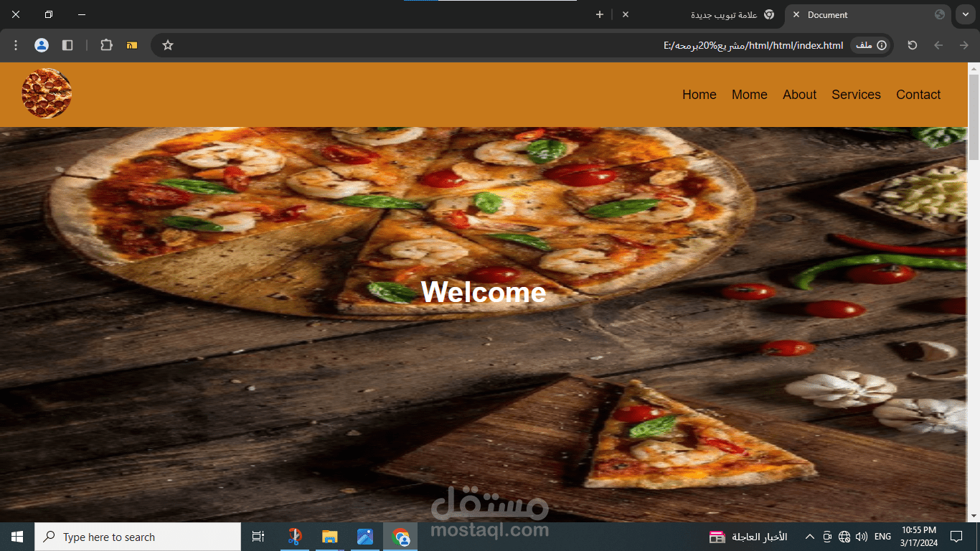Go to the Home nav link
The width and height of the screenshot is (980, 551).
pos(699,95)
